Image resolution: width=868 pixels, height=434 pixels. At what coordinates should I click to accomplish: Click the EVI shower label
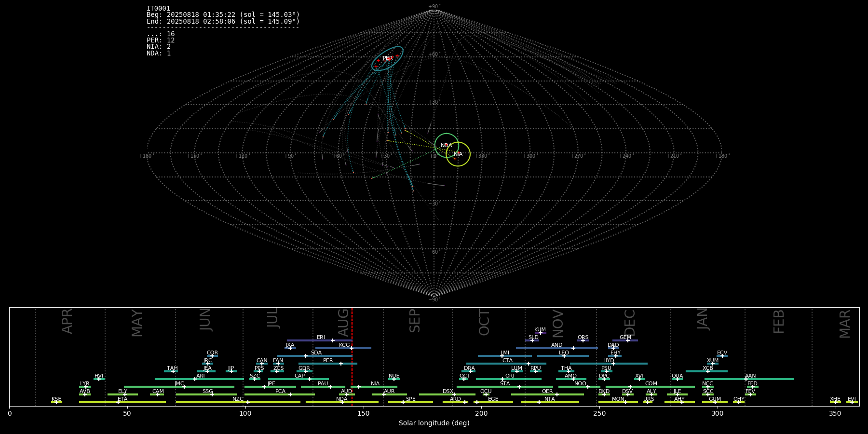click(x=852, y=399)
